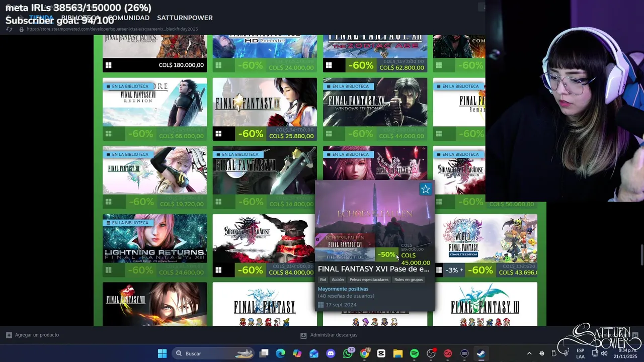644x362 pixels.
Task: Select the 'Peleas espectaculares' tag
Action: [369, 280]
